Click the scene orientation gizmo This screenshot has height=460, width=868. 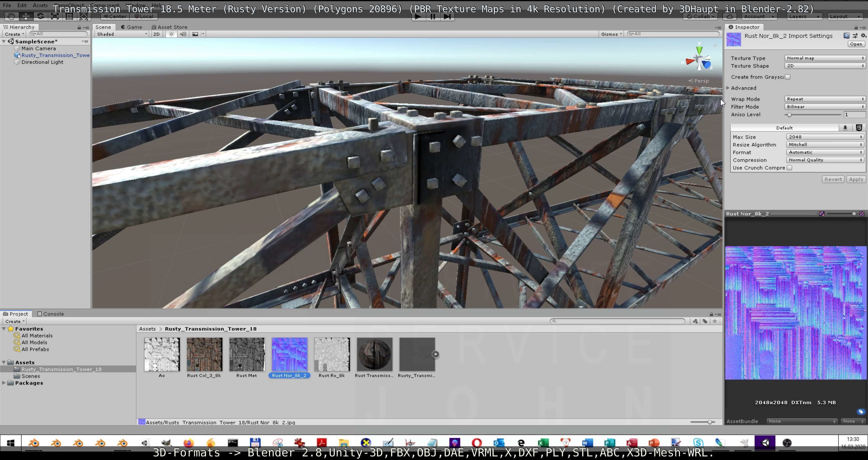pyautogui.click(x=699, y=61)
